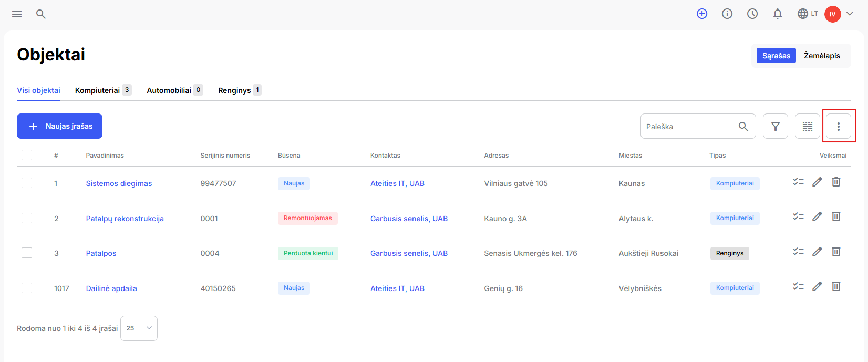Click magnifier inside Paieška field

(743, 126)
